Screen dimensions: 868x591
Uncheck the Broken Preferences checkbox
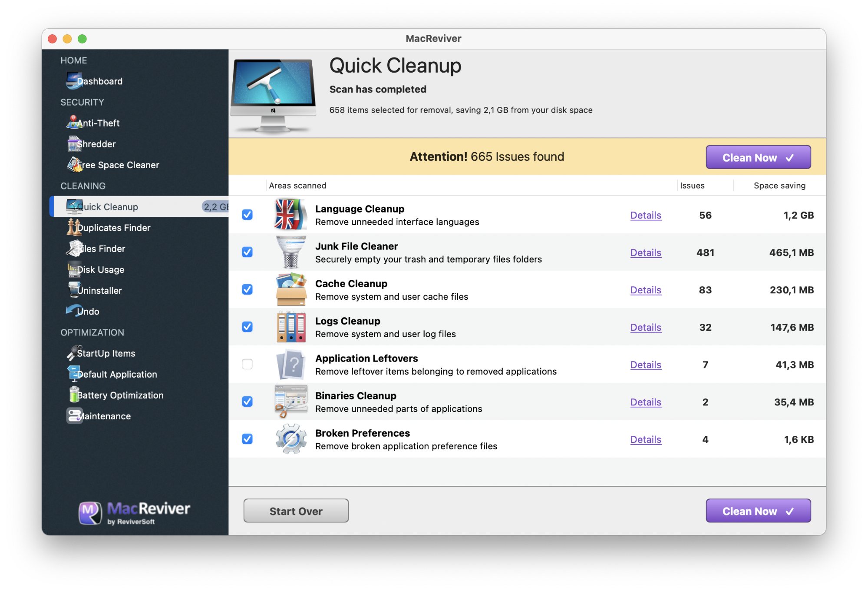[x=247, y=439]
